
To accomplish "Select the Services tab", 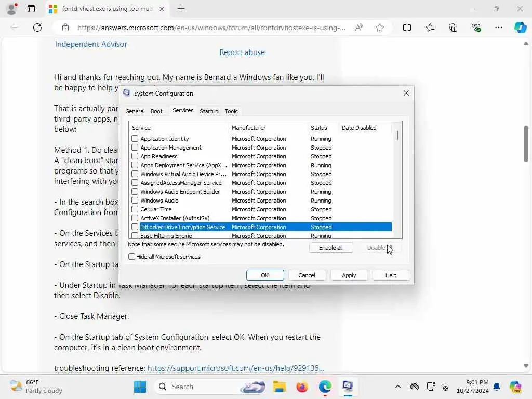I will coord(183,110).
